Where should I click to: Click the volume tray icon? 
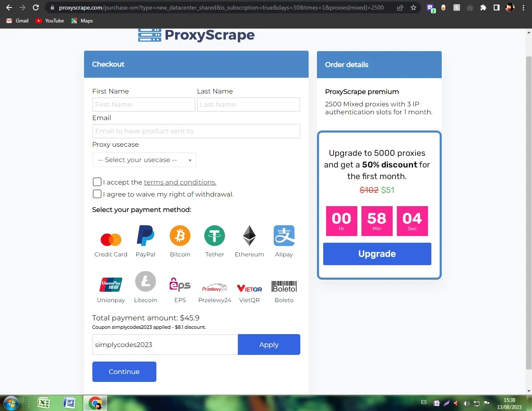[x=466, y=403]
